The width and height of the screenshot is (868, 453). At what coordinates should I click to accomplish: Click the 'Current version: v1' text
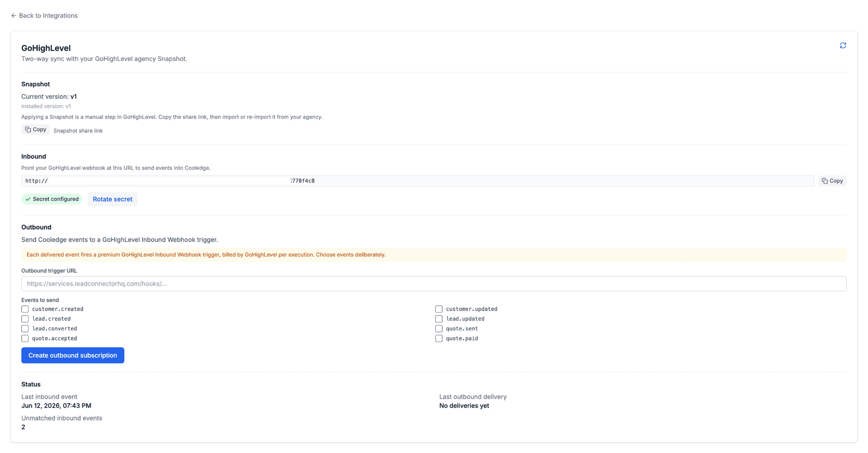(49, 97)
